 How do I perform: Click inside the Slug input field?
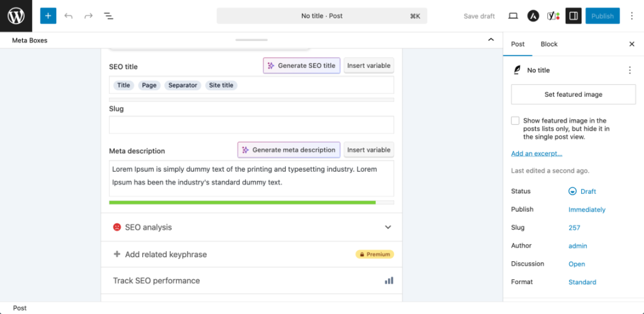[251, 125]
